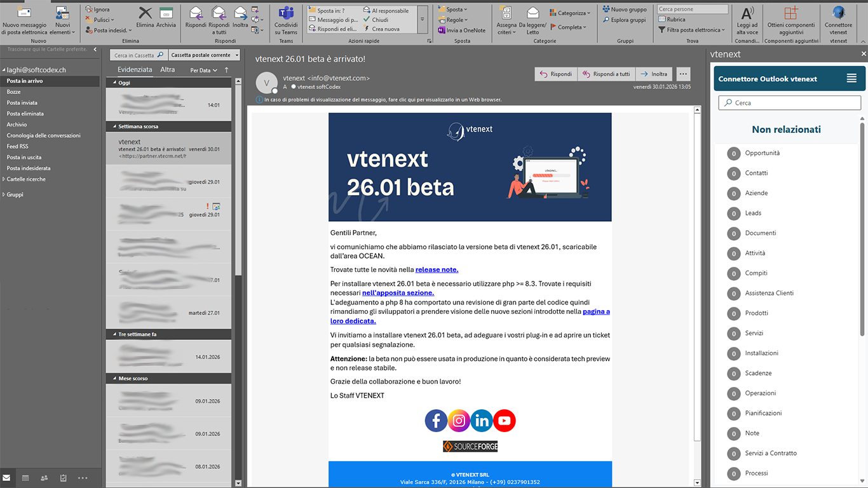
Task: Open the Completa flag dropdown
Action: 568,27
